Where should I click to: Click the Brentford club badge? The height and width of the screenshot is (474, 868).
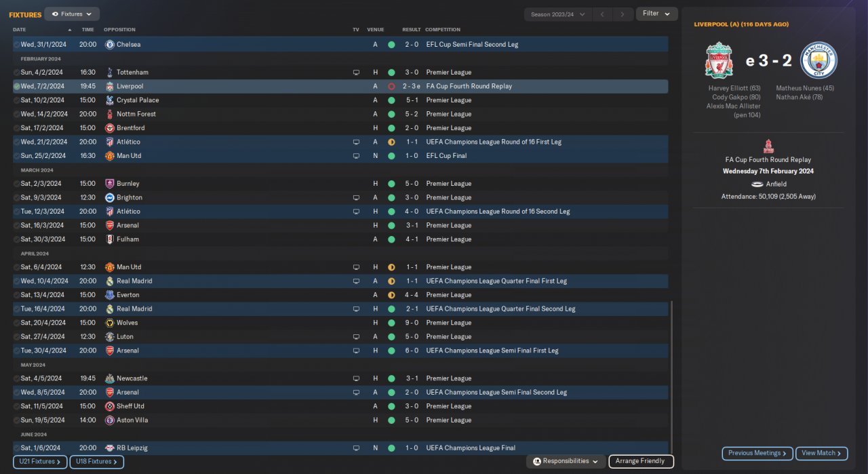click(110, 128)
